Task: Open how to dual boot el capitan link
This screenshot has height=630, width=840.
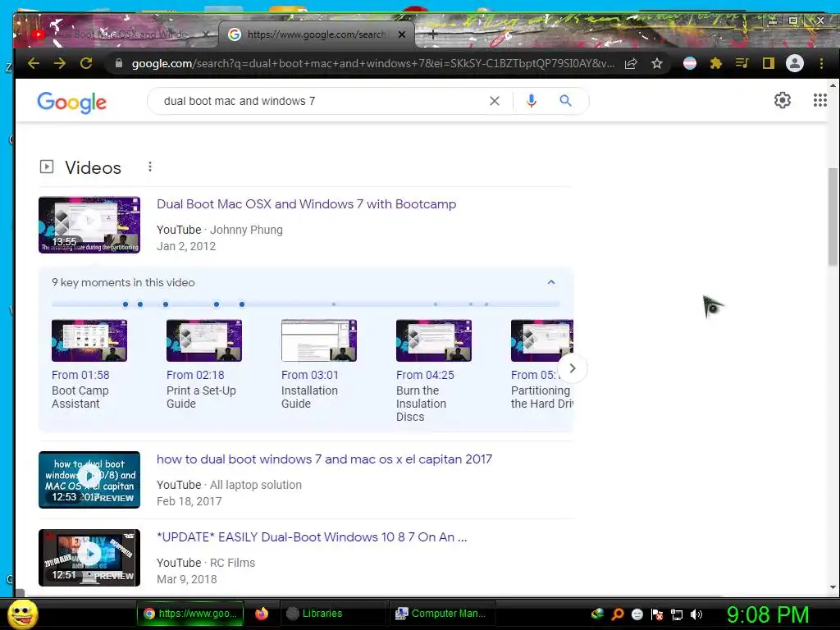Action: point(324,459)
